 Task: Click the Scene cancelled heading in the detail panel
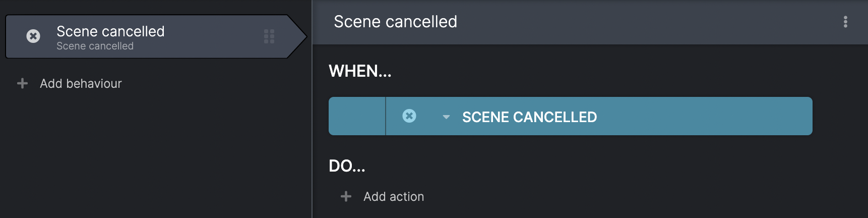pos(395,22)
